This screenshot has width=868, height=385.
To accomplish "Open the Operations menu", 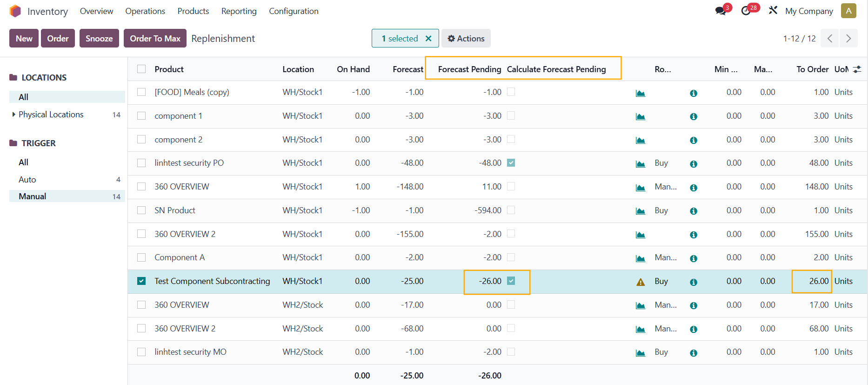I will [x=145, y=11].
